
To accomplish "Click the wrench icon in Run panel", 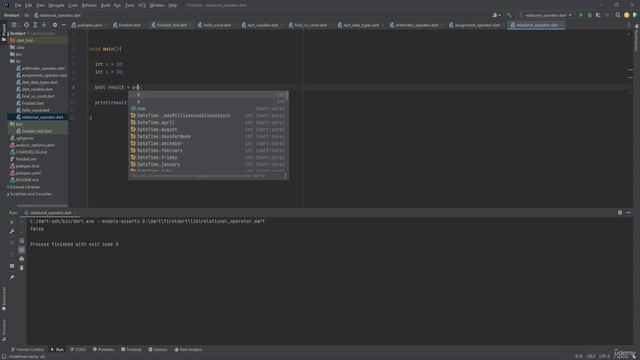I will point(12,231).
